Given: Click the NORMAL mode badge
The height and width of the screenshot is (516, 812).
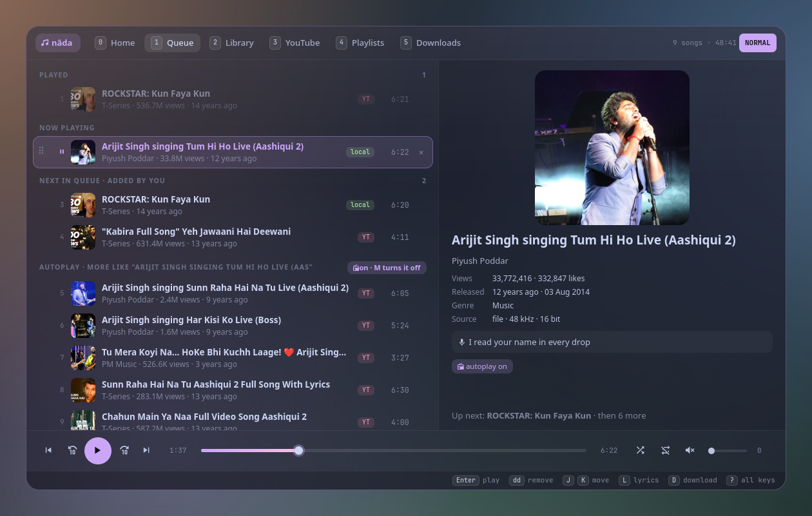Looking at the screenshot, I should [x=757, y=43].
